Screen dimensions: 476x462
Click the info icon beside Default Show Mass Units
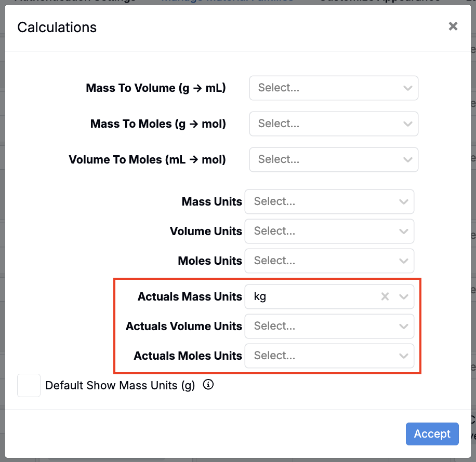pyautogui.click(x=208, y=385)
